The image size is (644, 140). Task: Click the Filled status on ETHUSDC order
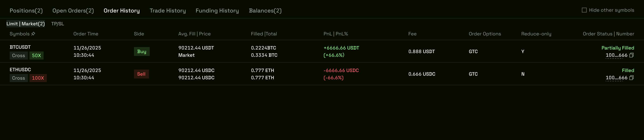[x=628, y=70]
